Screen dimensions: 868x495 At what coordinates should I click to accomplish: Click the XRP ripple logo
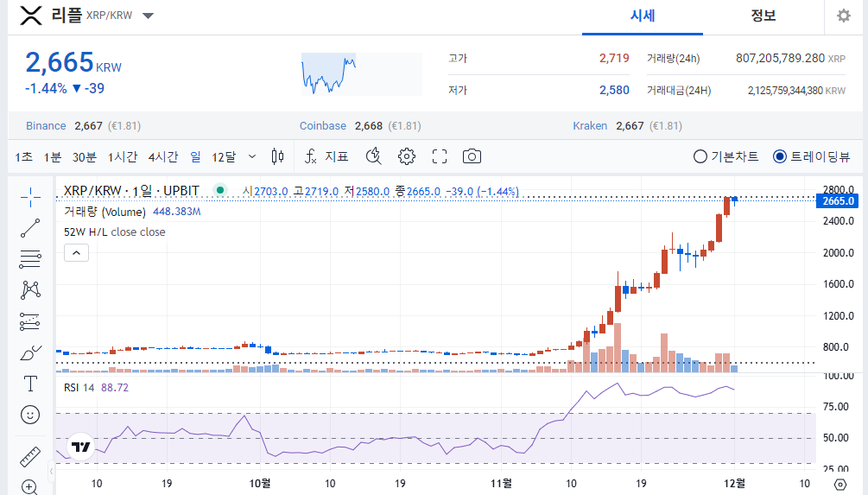pos(31,16)
